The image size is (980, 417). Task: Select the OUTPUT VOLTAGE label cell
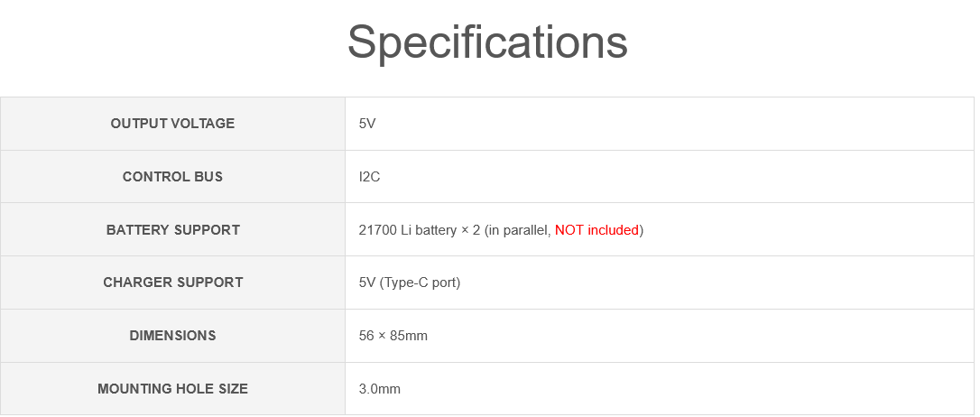(172, 124)
